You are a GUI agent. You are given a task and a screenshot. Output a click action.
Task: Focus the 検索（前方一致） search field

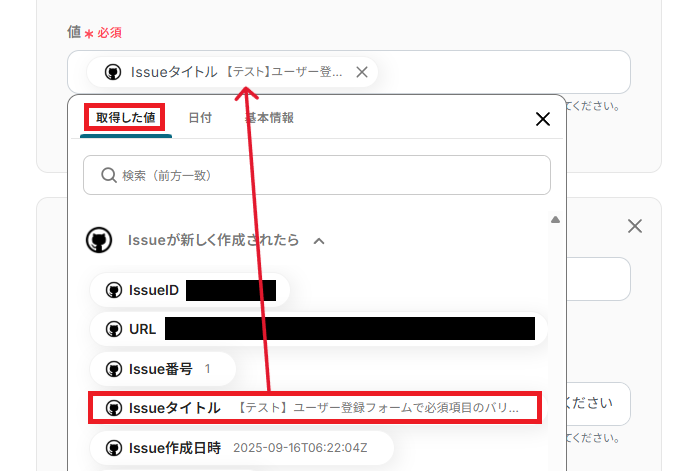point(317,175)
